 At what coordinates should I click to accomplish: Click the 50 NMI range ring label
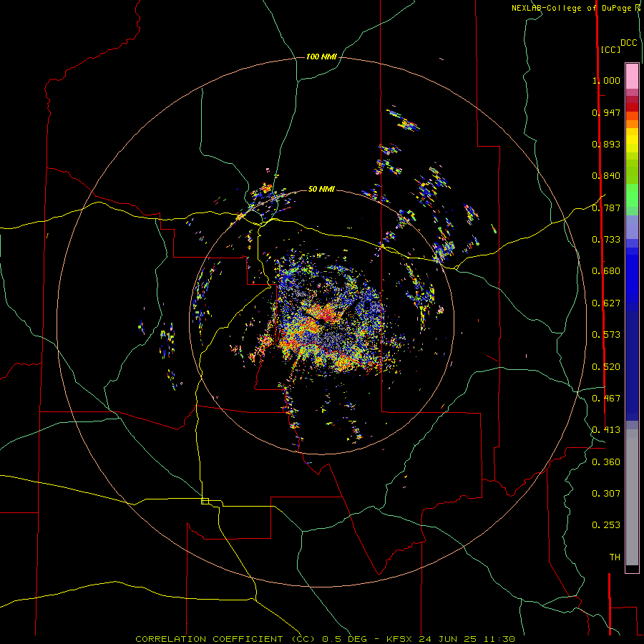(321, 189)
